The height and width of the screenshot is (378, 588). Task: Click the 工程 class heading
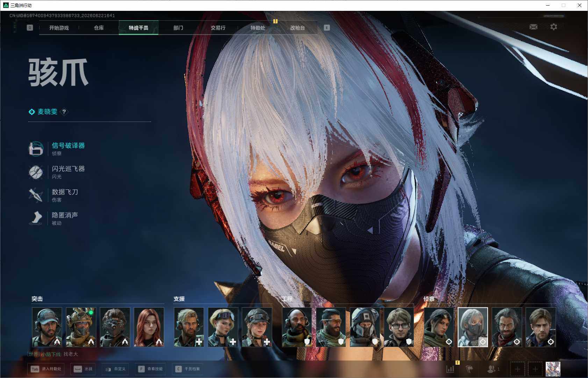pyautogui.click(x=287, y=299)
